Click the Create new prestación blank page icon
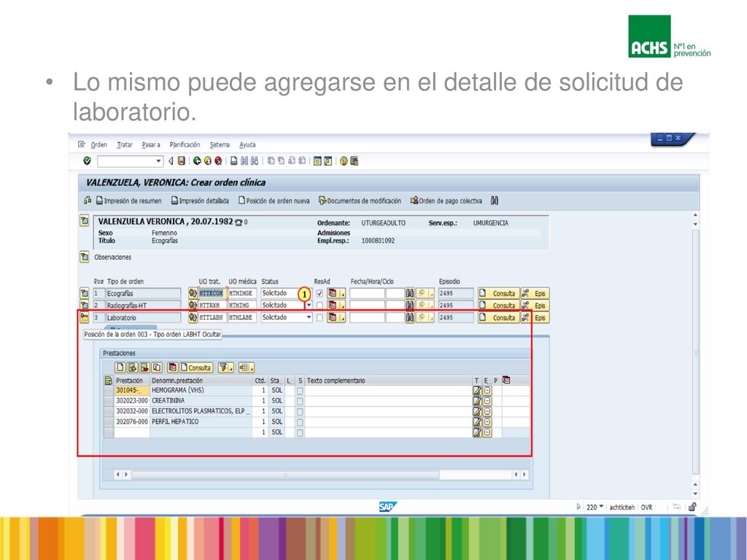The height and width of the screenshot is (560, 747). [x=120, y=367]
